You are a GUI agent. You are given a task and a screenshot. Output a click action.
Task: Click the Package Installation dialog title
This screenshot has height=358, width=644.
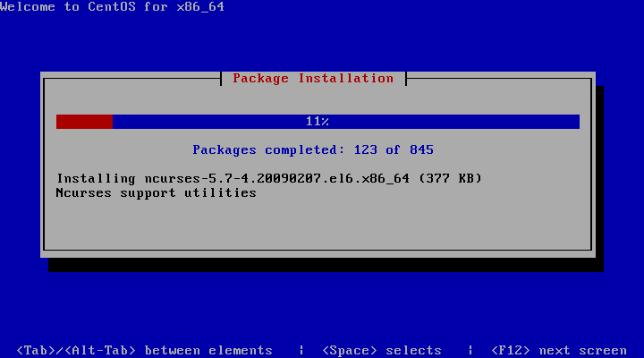click(x=313, y=78)
